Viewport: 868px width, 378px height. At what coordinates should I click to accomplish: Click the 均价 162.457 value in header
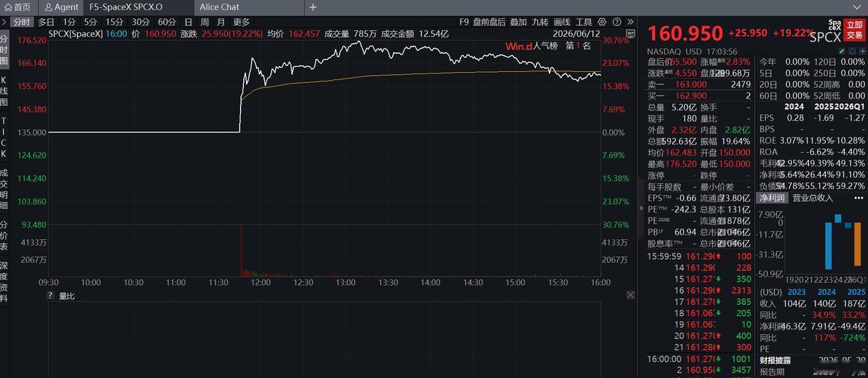click(x=304, y=33)
